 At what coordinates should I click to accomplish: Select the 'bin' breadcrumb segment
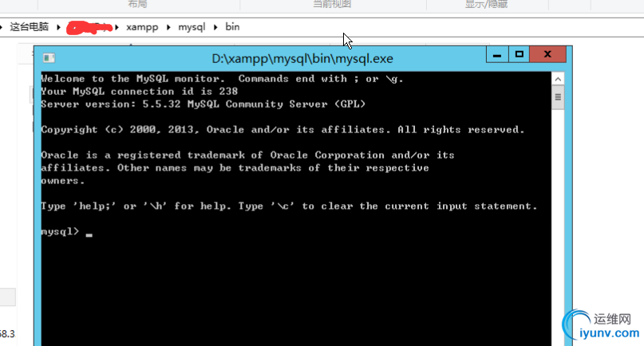coord(232,26)
